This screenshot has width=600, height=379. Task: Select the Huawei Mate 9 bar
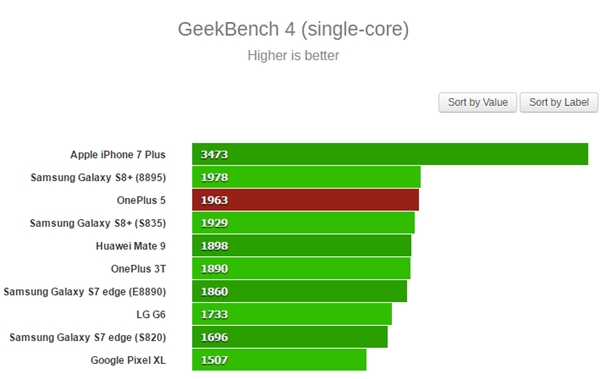click(x=302, y=245)
